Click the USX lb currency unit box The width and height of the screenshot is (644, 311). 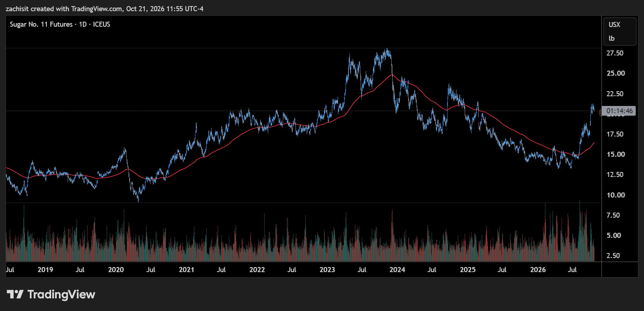[620, 31]
